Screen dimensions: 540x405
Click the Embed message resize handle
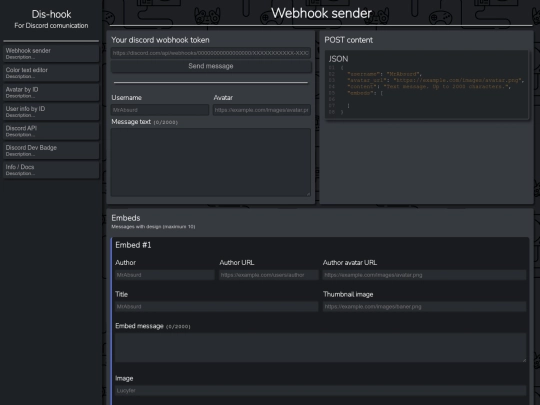pyautogui.click(x=524, y=360)
